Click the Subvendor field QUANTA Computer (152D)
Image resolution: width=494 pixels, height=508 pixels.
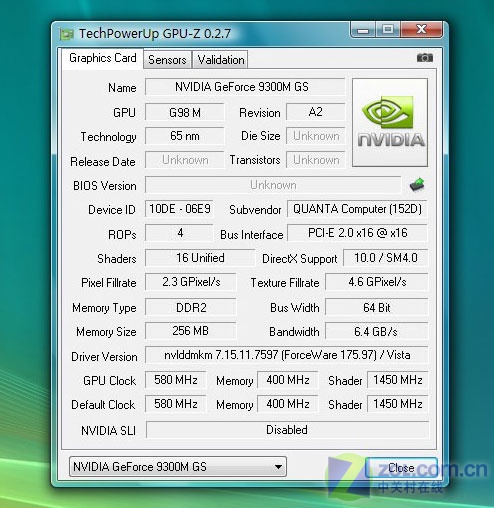(357, 209)
